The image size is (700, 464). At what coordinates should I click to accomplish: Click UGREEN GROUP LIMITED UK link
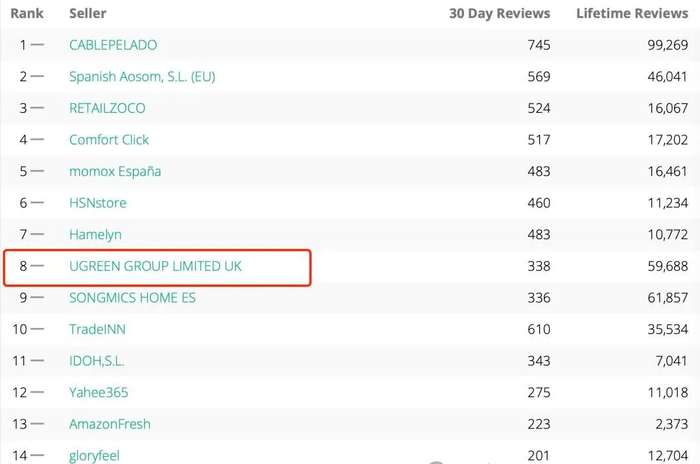pos(155,266)
